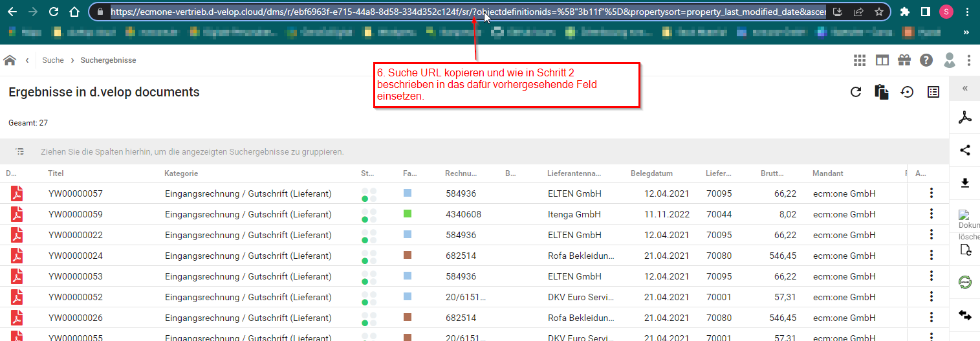Open document title YW00000053

point(76,276)
